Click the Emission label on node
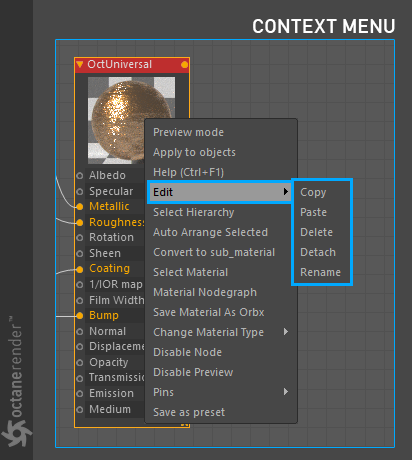412x460 pixels. (111, 394)
